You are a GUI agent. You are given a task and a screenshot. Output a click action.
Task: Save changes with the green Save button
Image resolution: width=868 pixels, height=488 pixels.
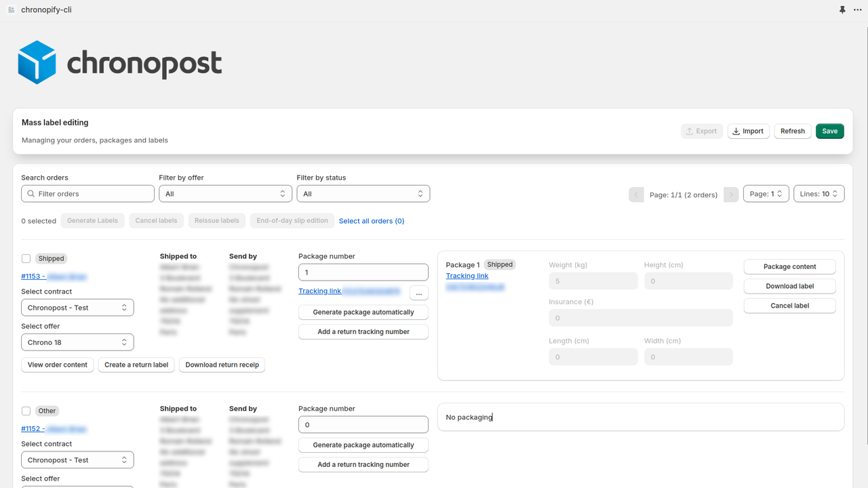click(829, 131)
